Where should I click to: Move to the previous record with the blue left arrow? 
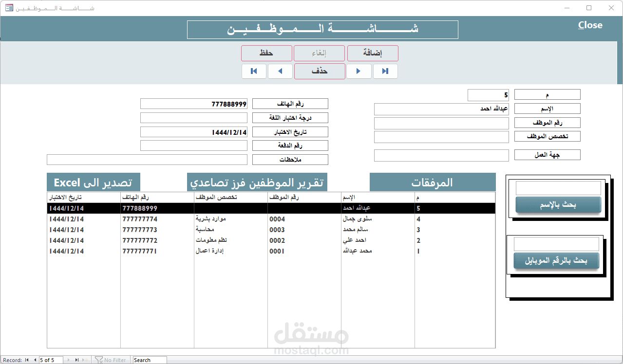point(281,71)
